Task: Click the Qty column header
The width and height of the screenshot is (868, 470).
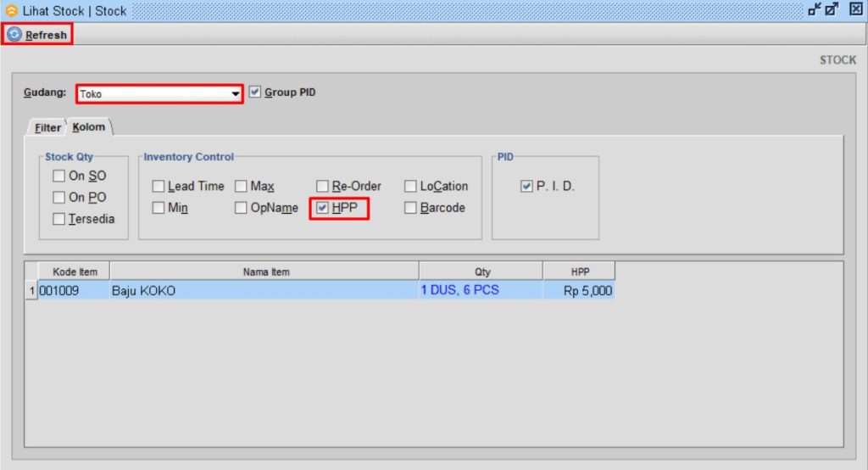Action: click(481, 271)
